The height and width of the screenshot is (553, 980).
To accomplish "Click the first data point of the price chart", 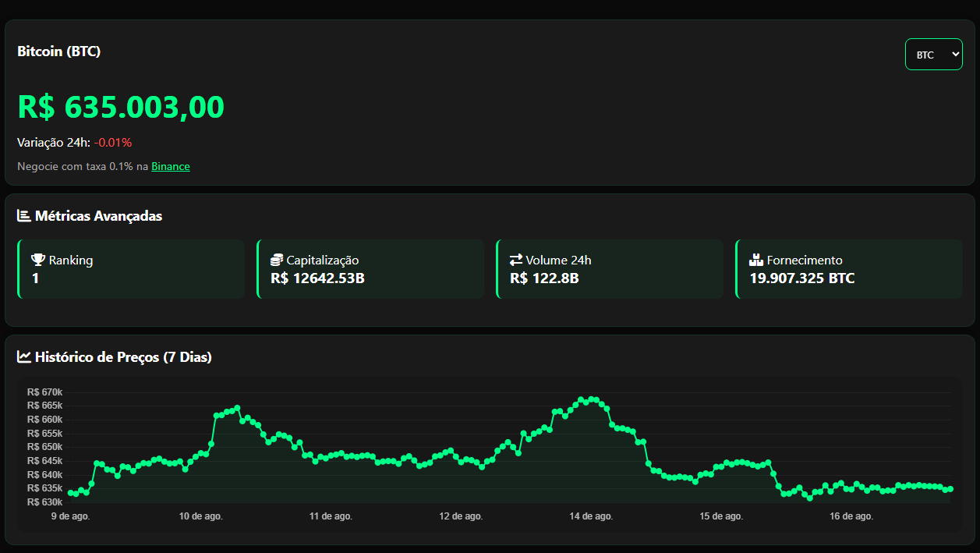I will click(x=71, y=493).
